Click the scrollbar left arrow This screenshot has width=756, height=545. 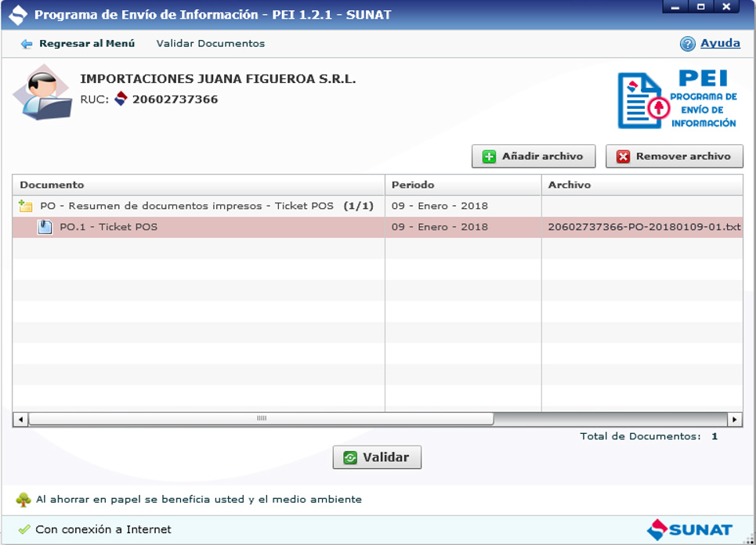coord(20,419)
